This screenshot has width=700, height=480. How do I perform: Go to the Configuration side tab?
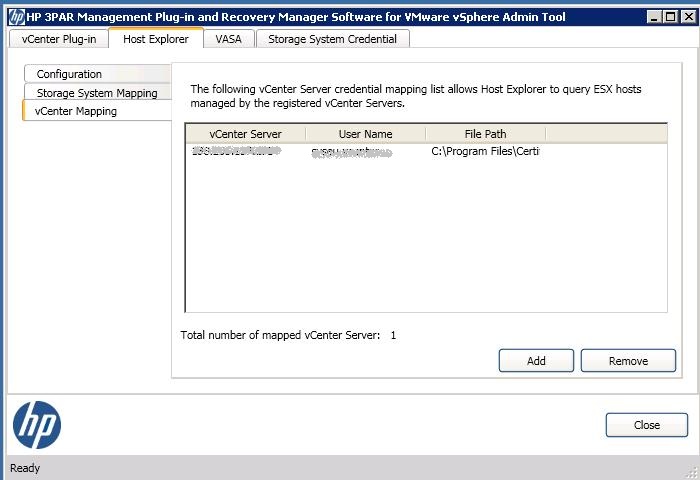coord(98,74)
